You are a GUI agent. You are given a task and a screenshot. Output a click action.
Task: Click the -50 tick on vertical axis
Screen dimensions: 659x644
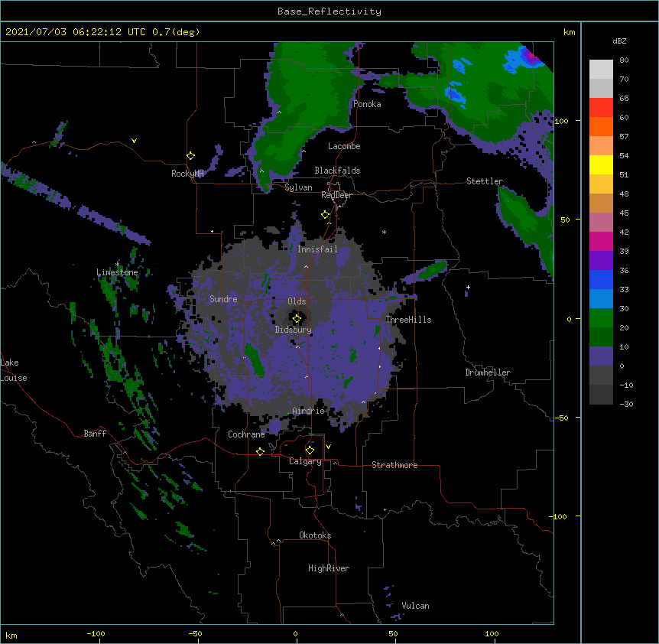[561, 418]
